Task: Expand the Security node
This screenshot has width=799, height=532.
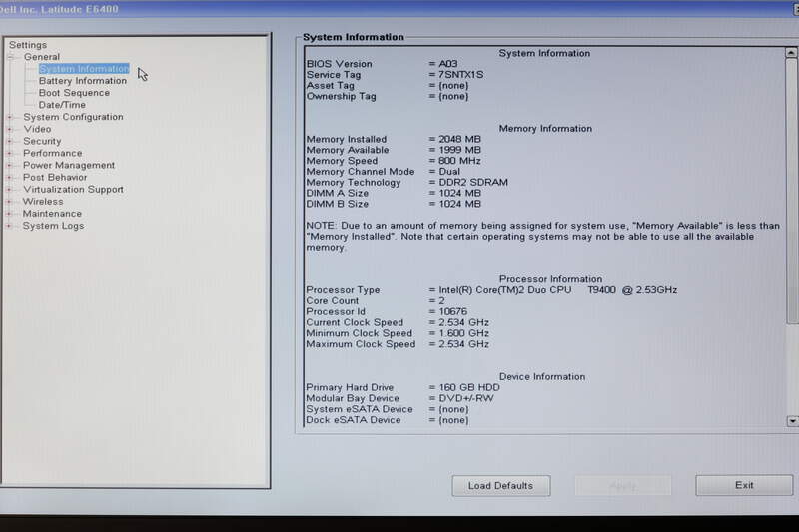Action: click(x=10, y=141)
